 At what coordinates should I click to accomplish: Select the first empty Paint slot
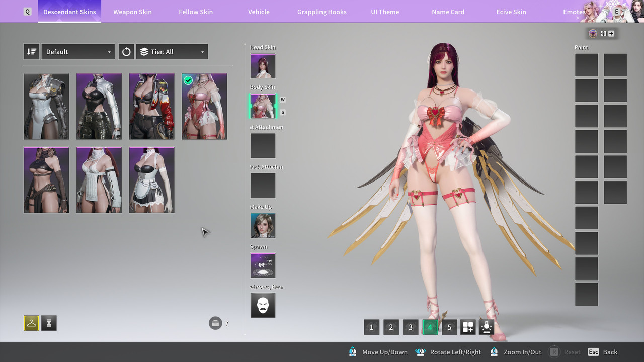pyautogui.click(x=587, y=65)
